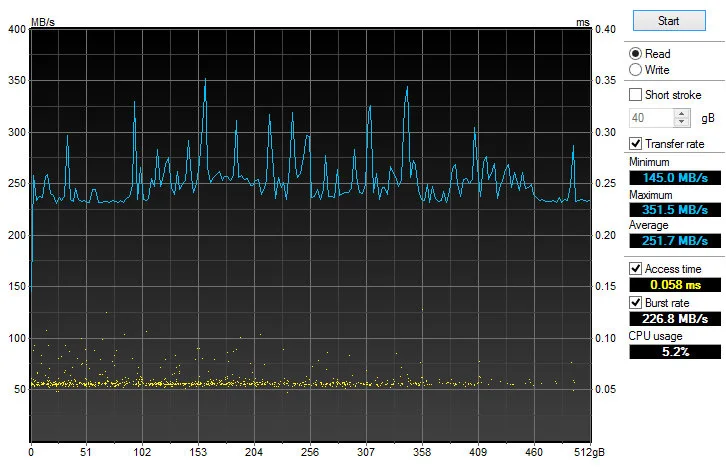Select the Write radio button
The image size is (726, 467).
pyautogui.click(x=635, y=70)
